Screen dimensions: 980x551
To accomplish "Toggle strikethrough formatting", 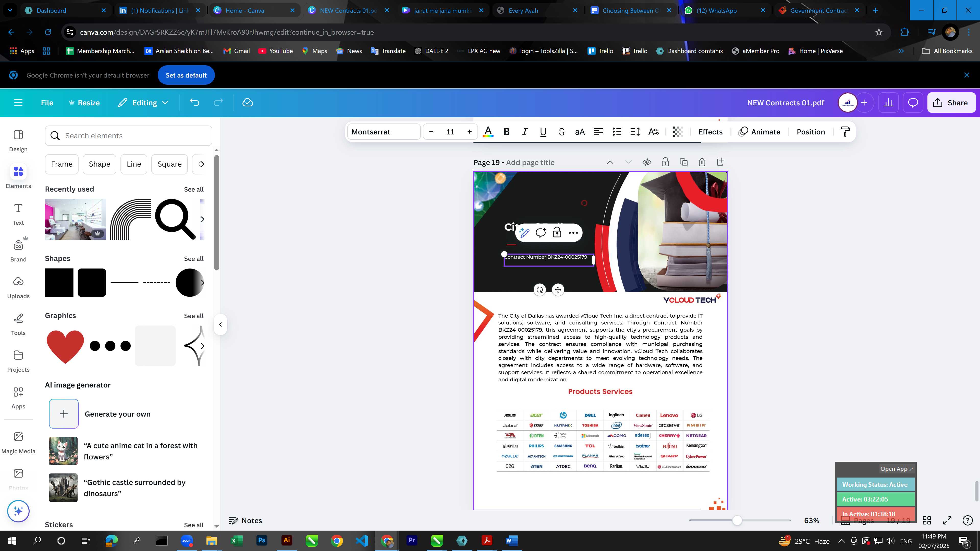I will (561, 132).
